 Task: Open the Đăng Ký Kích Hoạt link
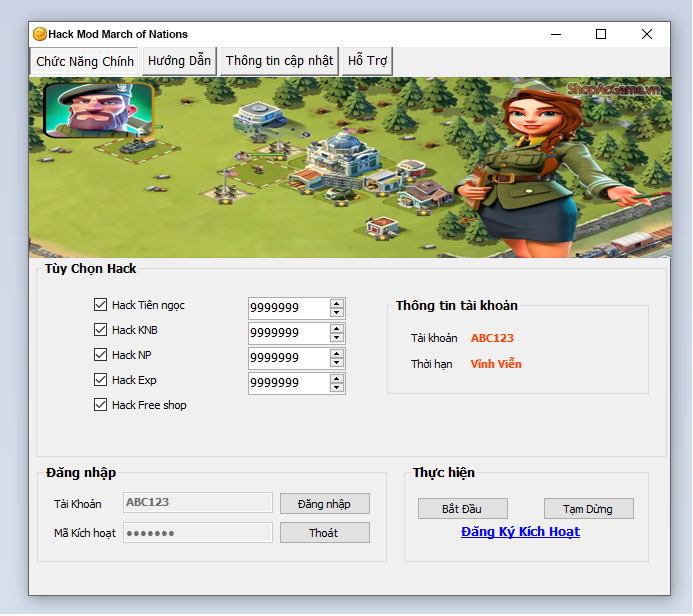pyautogui.click(x=520, y=532)
